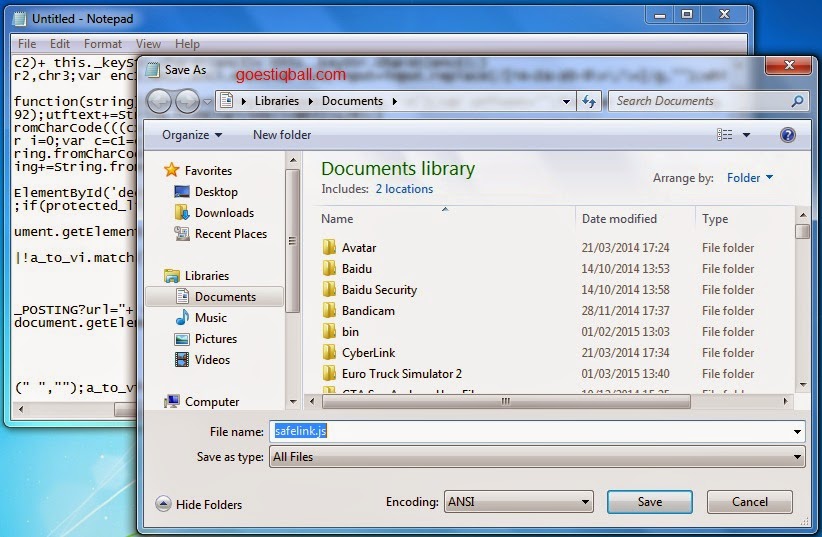Viewport: 822px width, 537px height.
Task: Click the Forward navigation arrow in Save As
Action: (x=187, y=101)
